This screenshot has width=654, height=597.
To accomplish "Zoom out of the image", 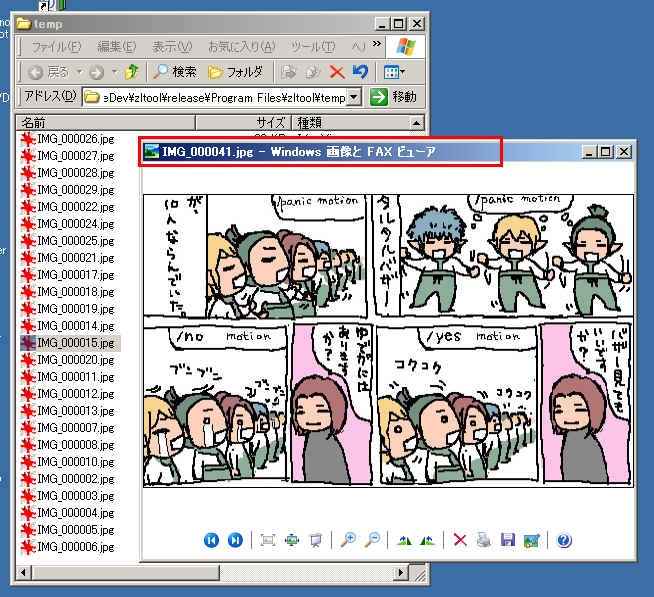I will coord(372,540).
